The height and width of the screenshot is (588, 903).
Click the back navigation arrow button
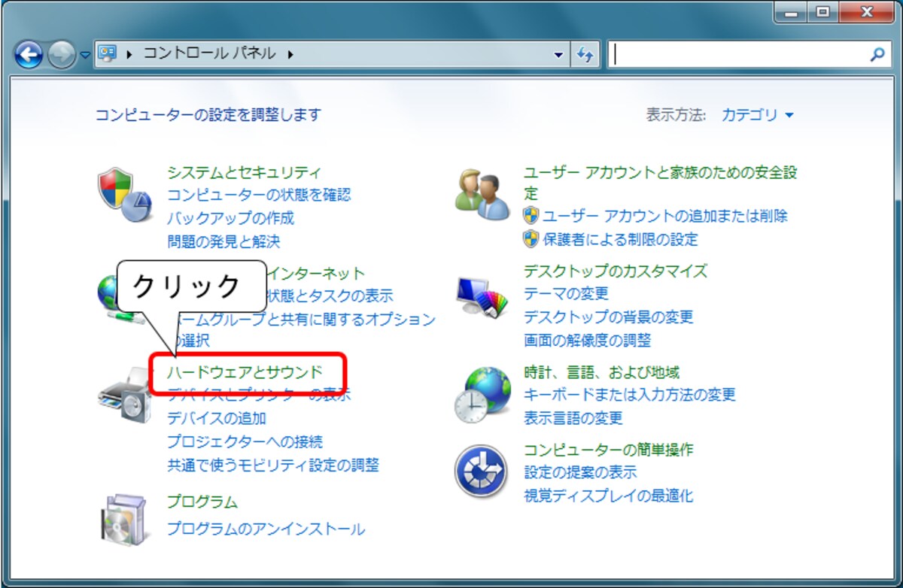click(29, 54)
